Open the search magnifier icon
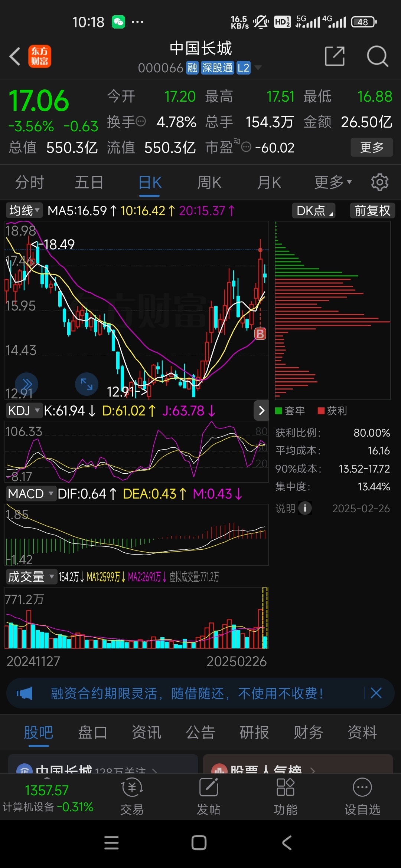The height and width of the screenshot is (868, 401). coord(377,56)
